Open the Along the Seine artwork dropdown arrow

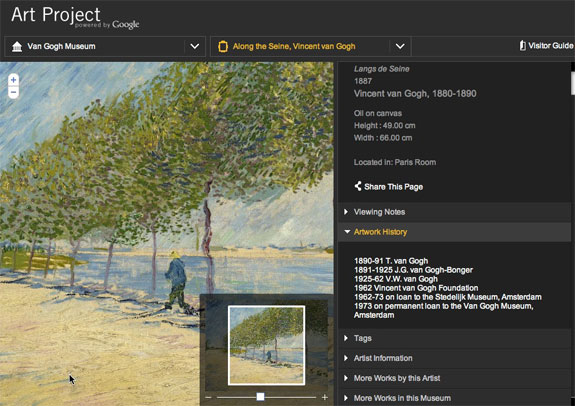(x=400, y=47)
